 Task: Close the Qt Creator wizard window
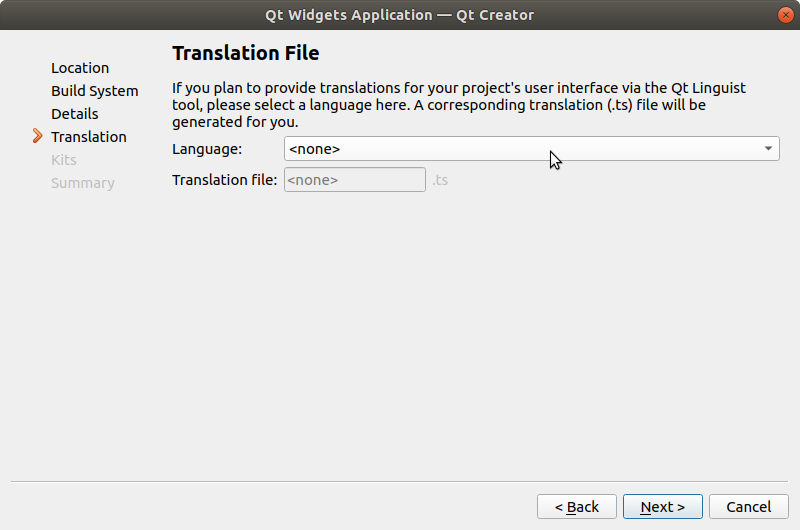(783, 15)
